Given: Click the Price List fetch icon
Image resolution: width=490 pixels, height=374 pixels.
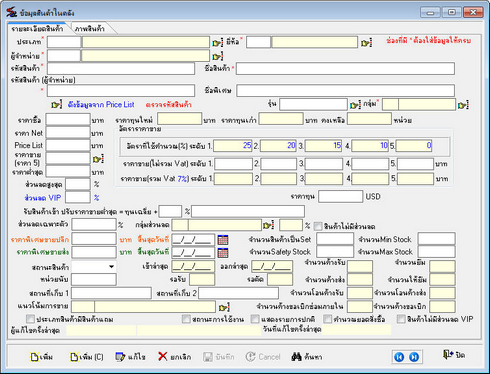Looking at the screenshot, I should pyautogui.click(x=56, y=105).
